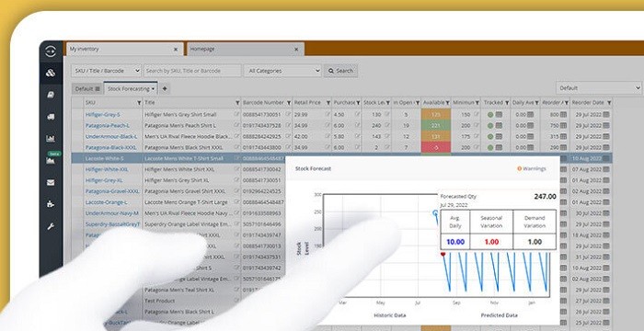Open the shipping truck icon in sidebar
The width and height of the screenshot is (644, 331).
click(51, 117)
